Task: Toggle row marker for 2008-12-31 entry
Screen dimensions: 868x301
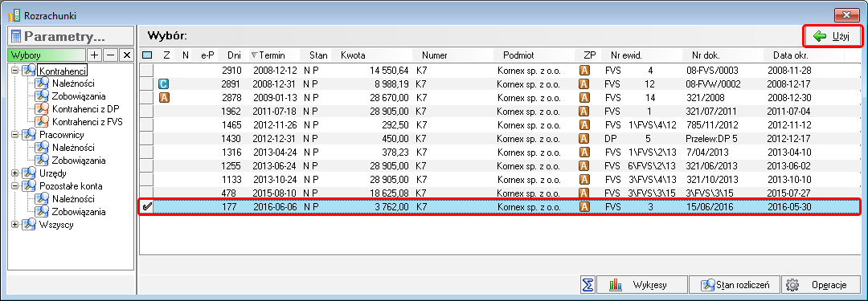Action: tap(147, 83)
